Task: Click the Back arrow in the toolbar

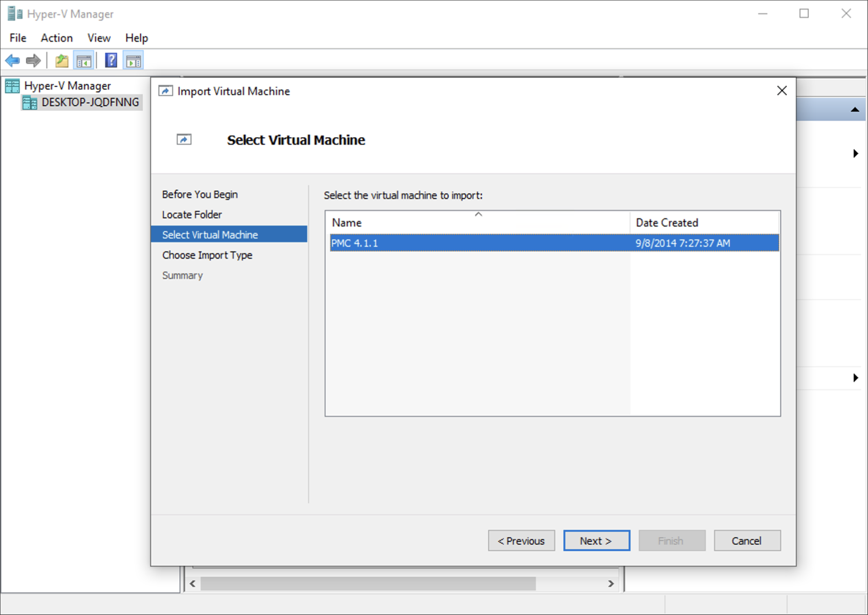Action: tap(12, 61)
